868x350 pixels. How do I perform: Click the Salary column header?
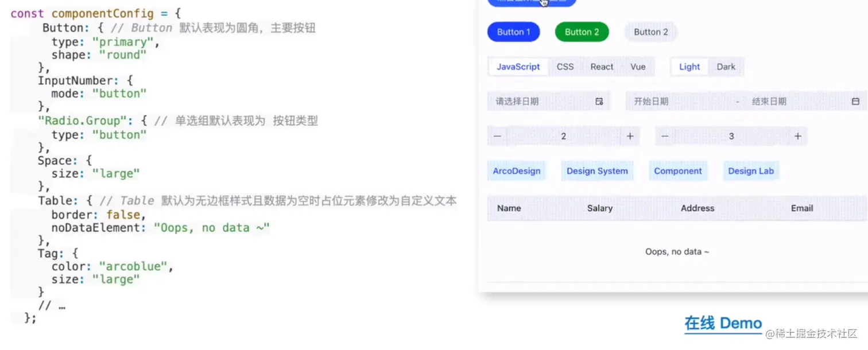click(600, 208)
